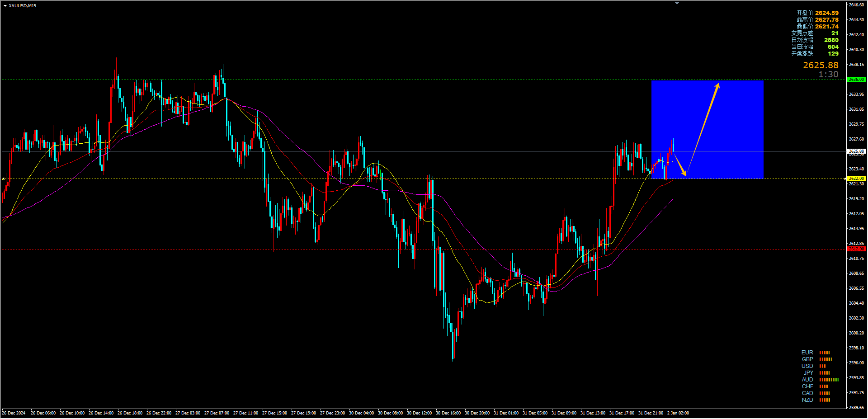The image size is (868, 419).
Task: Select the yellow 2622.00 price level tag
Action: tap(856, 179)
